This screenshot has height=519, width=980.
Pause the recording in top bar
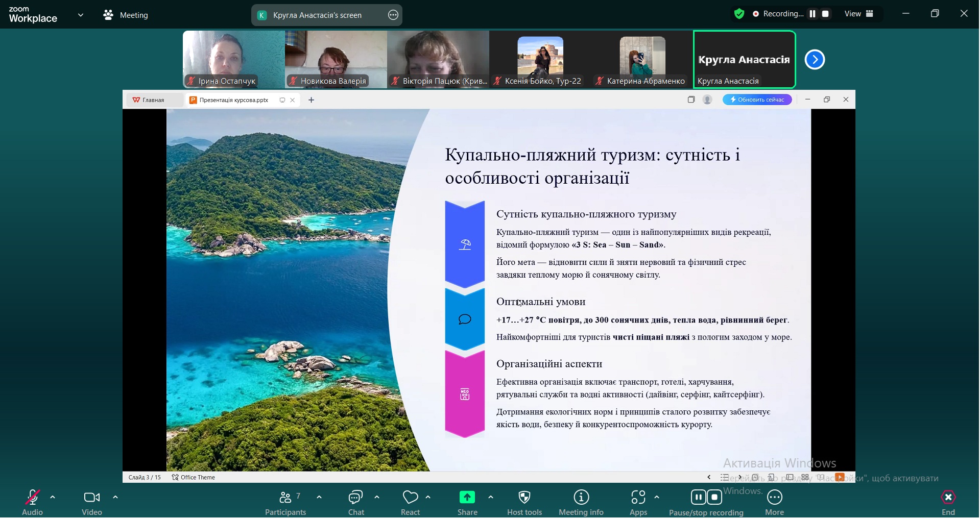coord(812,14)
